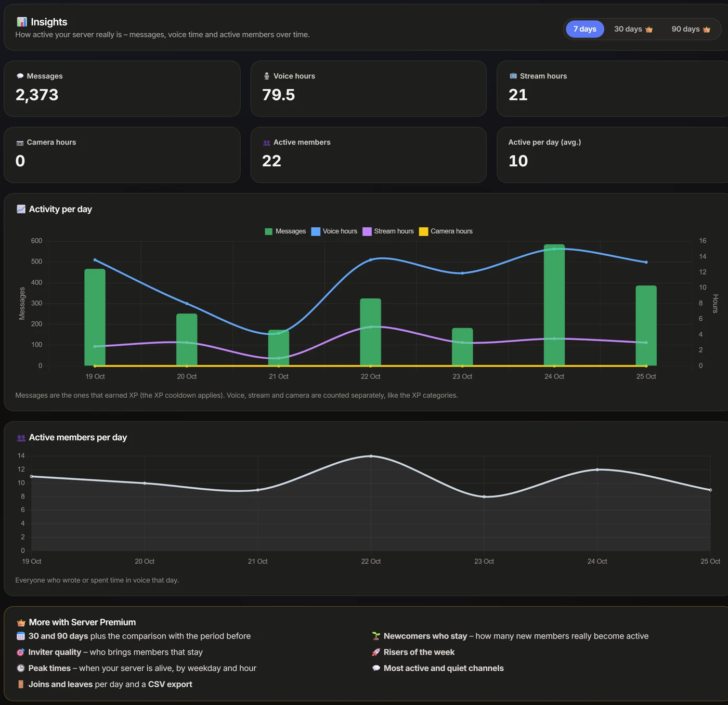Click the Hours axis label
The height and width of the screenshot is (705, 728).
click(716, 304)
